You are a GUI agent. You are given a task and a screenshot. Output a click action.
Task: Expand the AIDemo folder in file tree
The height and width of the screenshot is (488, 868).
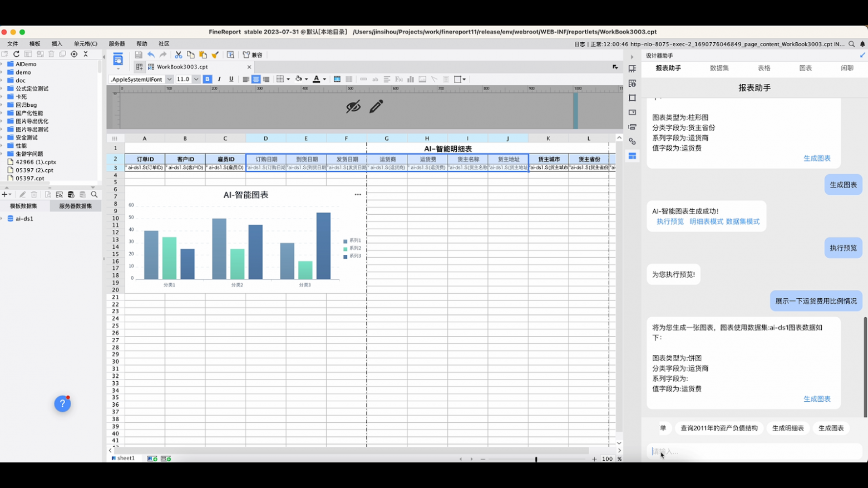click(2, 64)
